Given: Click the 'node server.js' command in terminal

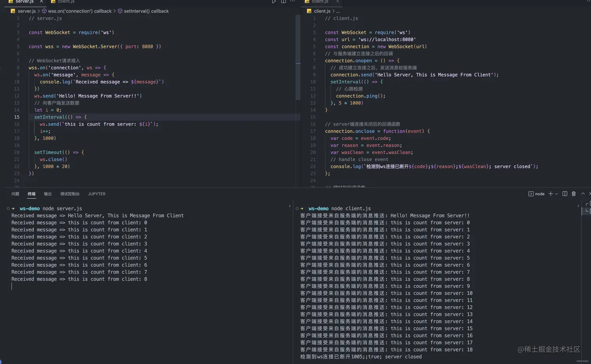Looking at the screenshot, I should tap(62, 209).
